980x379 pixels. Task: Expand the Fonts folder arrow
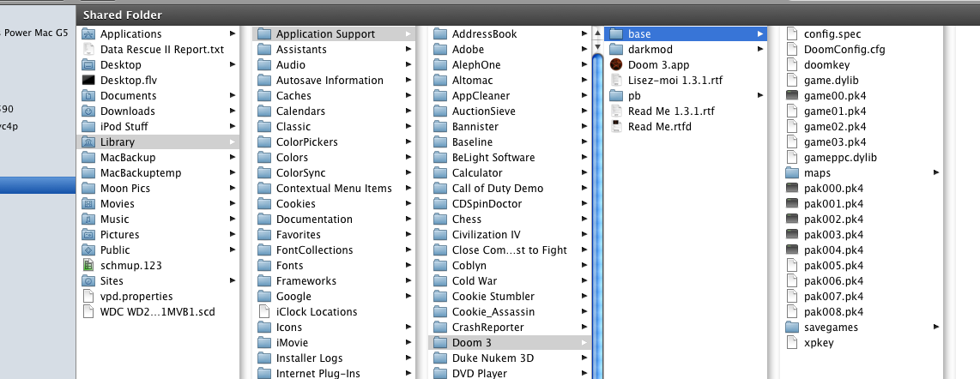(x=408, y=265)
